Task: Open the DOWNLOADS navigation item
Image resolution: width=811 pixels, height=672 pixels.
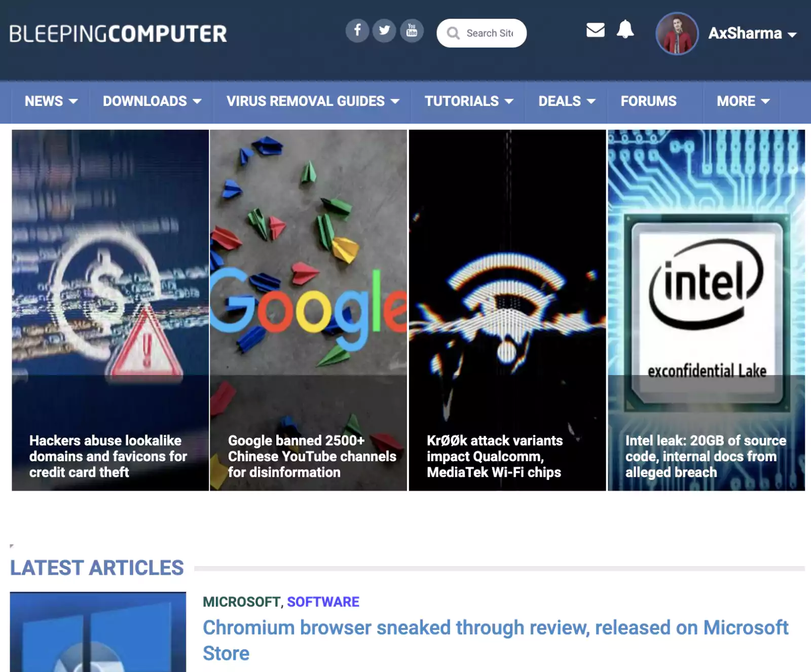Action: [x=145, y=101]
